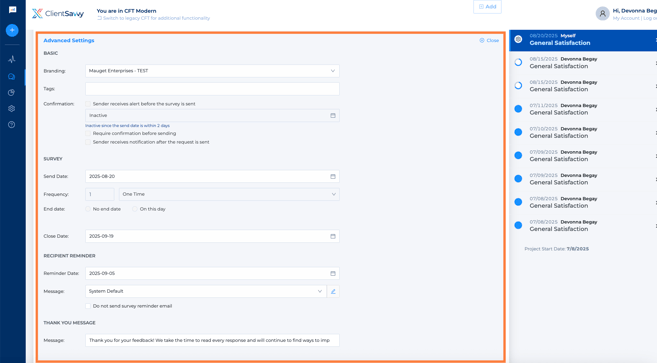
Task: Open the Send Date calendar icon
Action: coord(333,176)
